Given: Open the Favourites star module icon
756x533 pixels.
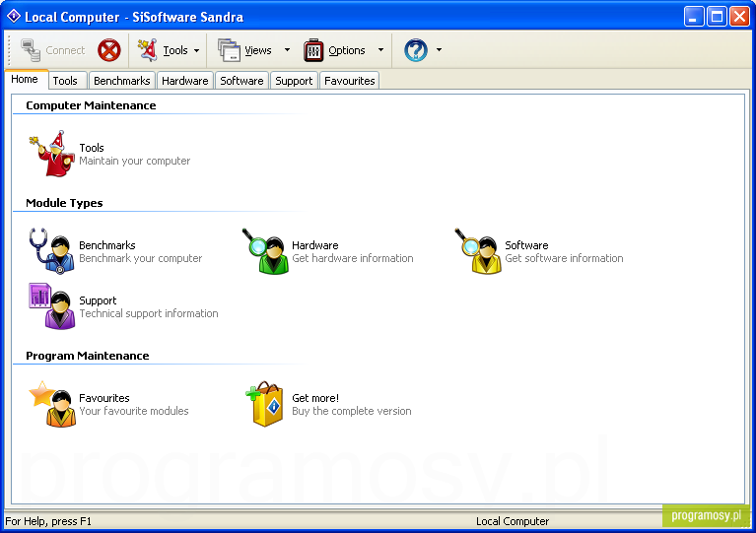Looking at the screenshot, I should point(51,404).
